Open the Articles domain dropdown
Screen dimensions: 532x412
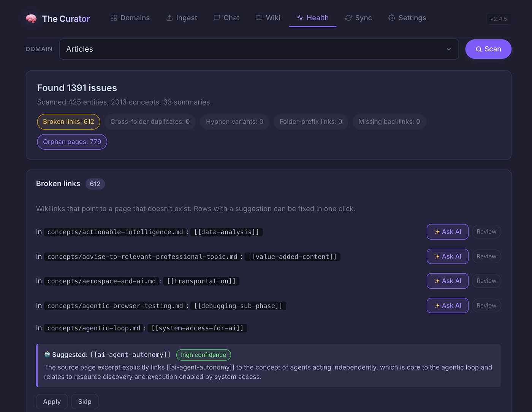[259, 49]
